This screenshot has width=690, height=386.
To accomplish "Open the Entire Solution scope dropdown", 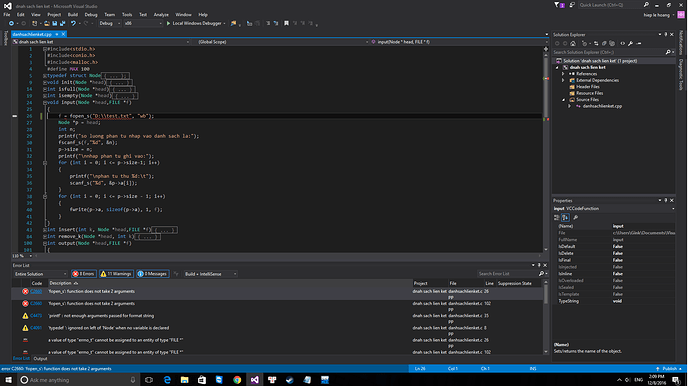I will [40, 274].
